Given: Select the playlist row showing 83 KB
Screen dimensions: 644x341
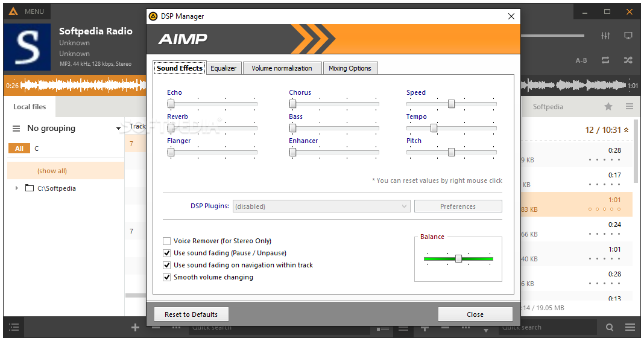Looking at the screenshot, I should 577,204.
